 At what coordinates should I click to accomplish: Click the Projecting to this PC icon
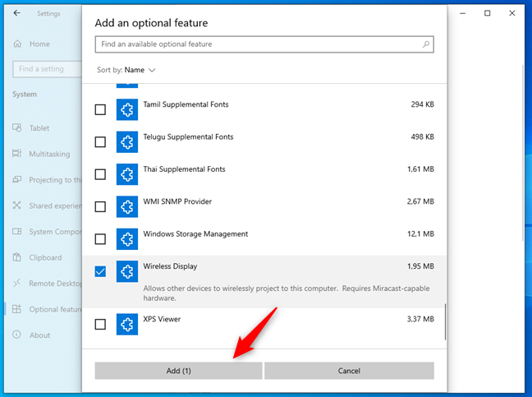tap(17, 180)
